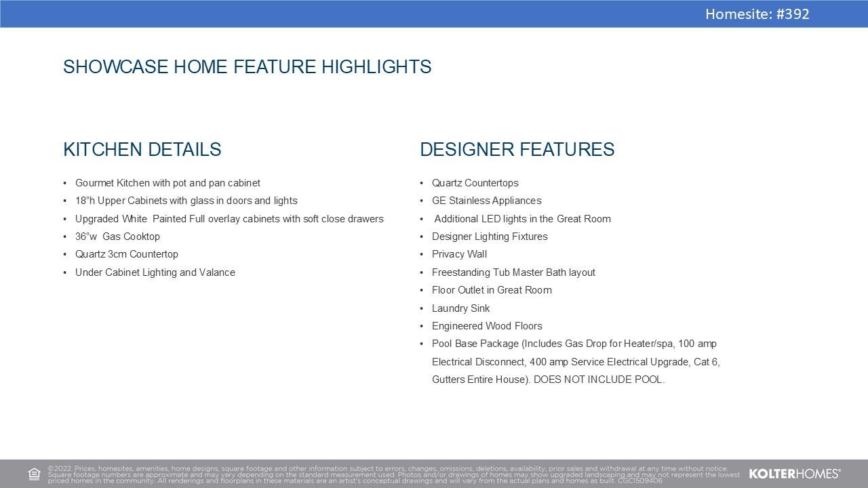Select the 36"w Gas Cooktop line
The width and height of the screenshot is (868, 488).
(x=117, y=236)
